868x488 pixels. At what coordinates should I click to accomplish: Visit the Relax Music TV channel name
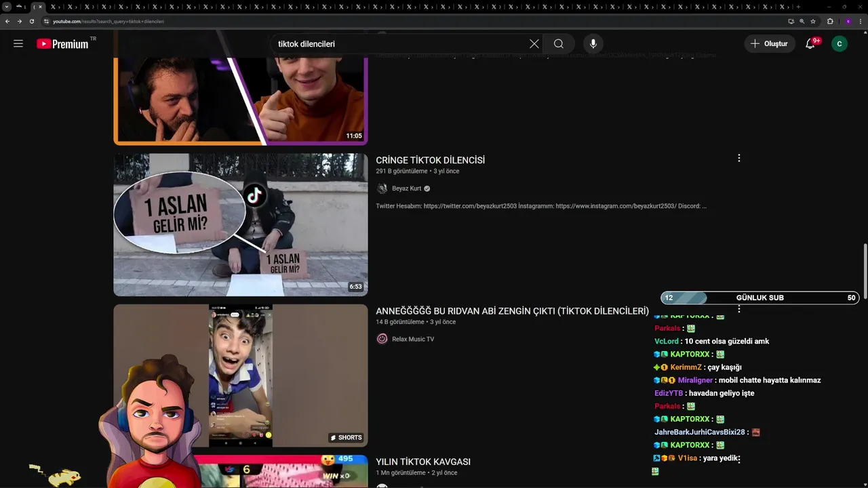(413, 339)
